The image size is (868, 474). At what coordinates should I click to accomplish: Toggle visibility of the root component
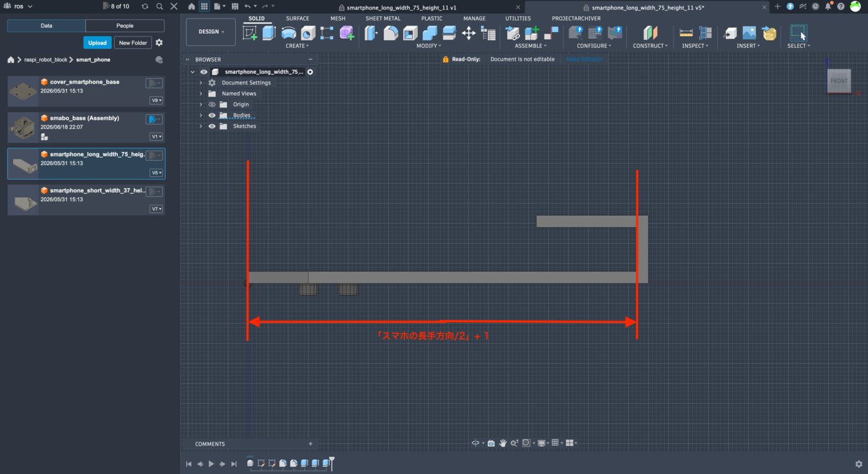click(203, 72)
